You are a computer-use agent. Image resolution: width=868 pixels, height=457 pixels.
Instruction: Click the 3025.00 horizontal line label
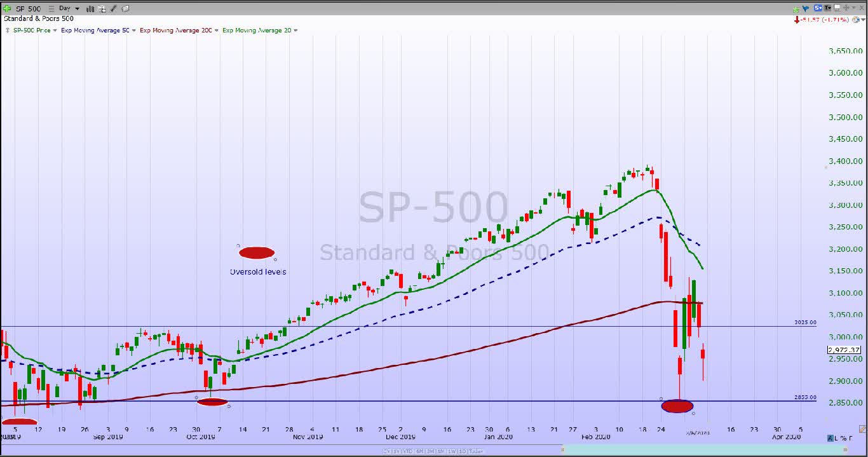[805, 322]
